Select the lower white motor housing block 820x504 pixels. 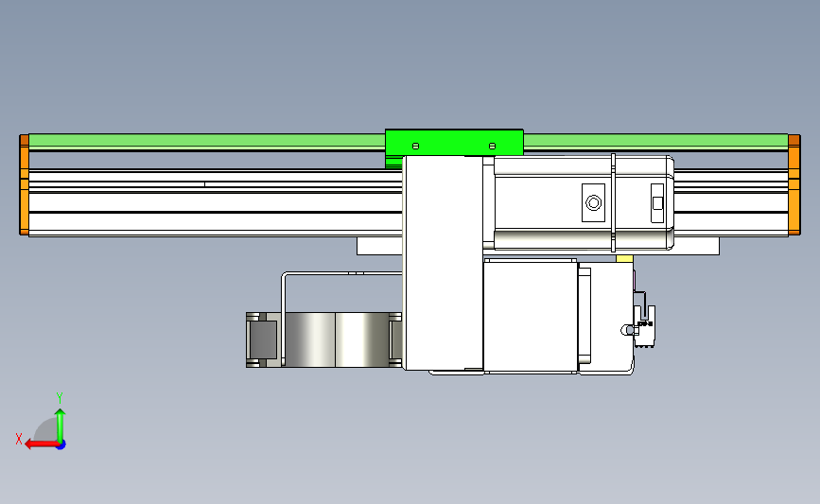click(x=531, y=317)
